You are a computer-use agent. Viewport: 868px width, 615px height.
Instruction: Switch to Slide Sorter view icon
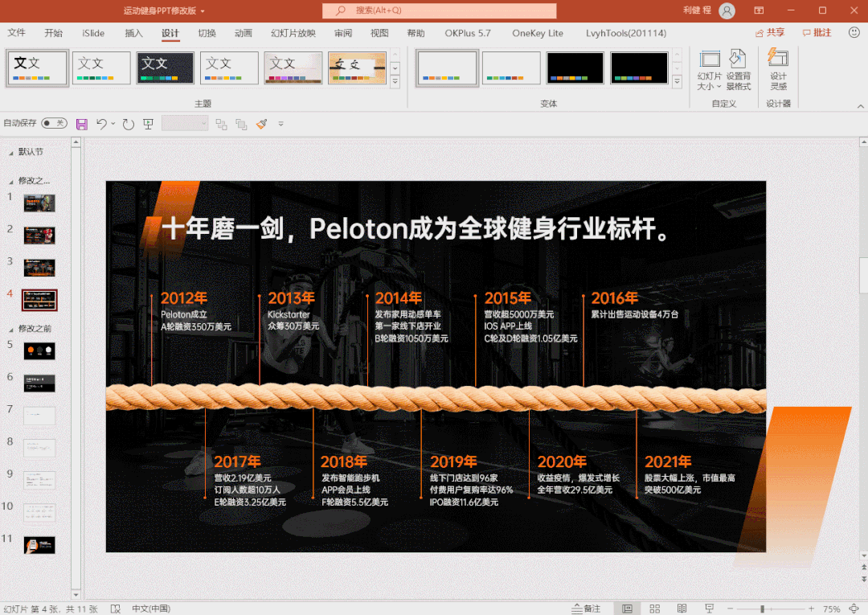pyautogui.click(x=654, y=609)
